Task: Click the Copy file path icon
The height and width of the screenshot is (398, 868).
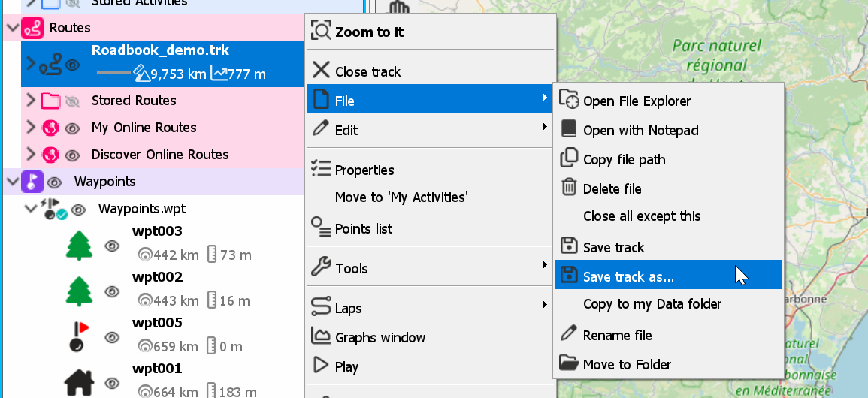Action: click(x=569, y=158)
